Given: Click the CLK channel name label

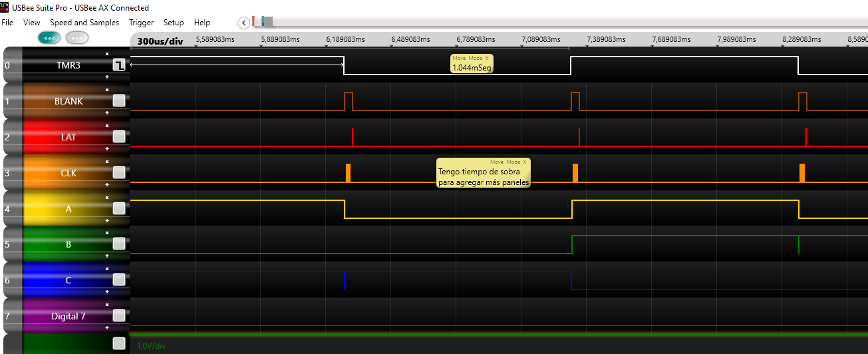Looking at the screenshot, I should coord(69,173).
